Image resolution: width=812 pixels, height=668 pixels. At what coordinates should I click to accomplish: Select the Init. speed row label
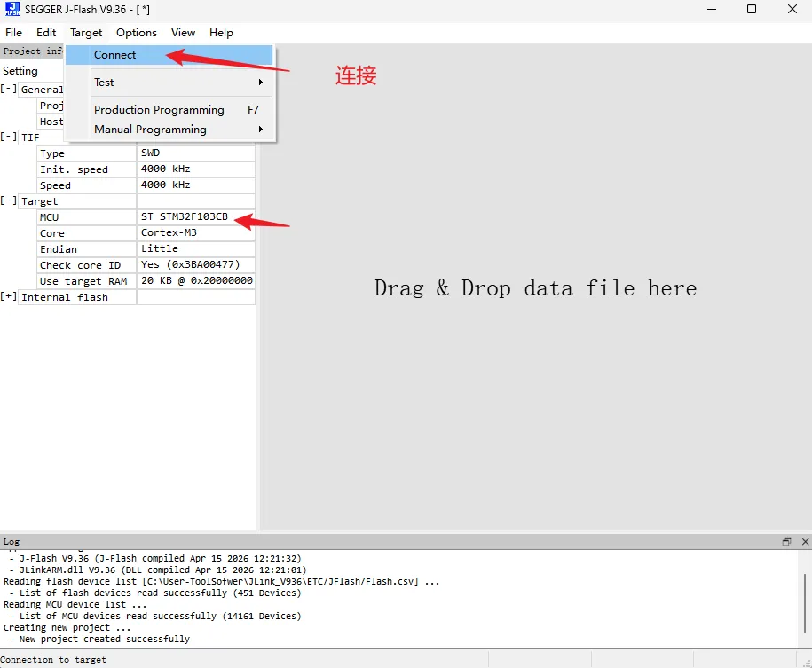[x=86, y=169]
